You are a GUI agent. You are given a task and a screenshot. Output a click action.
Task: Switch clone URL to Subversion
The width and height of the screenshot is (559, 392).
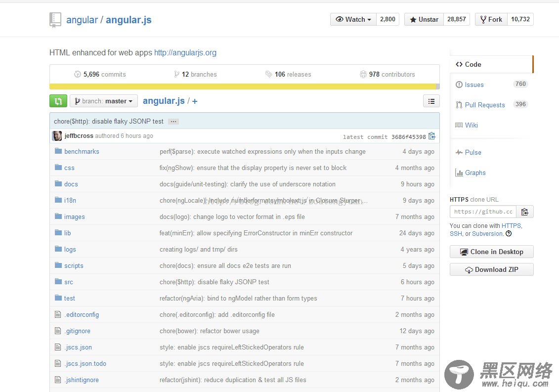pyautogui.click(x=487, y=234)
